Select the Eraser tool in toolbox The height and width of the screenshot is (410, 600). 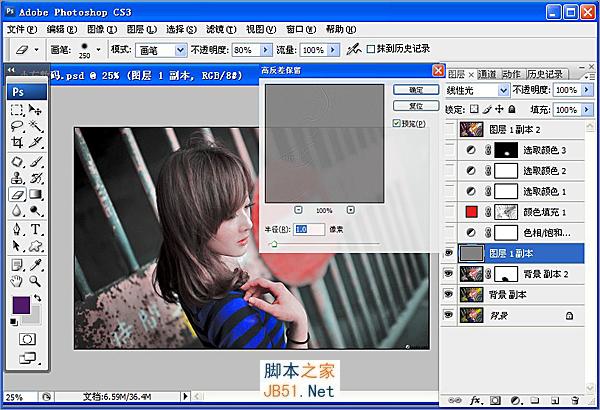17,194
